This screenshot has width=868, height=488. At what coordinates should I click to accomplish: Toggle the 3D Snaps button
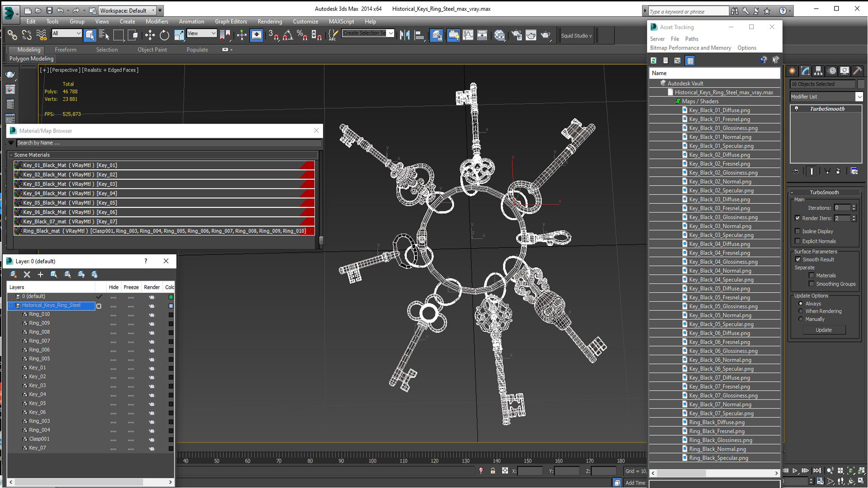pos(274,35)
